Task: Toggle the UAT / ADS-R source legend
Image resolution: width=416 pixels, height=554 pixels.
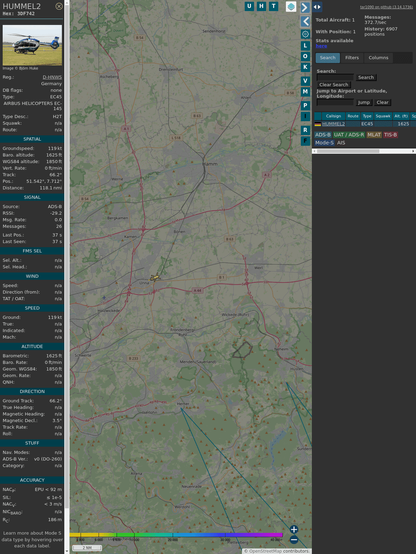Action: (349, 135)
